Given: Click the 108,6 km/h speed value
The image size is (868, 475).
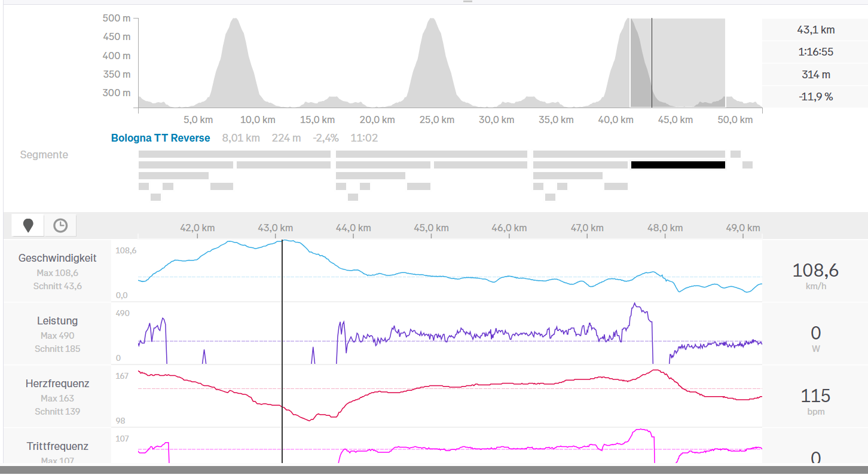Looking at the screenshot, I should coord(815,271).
